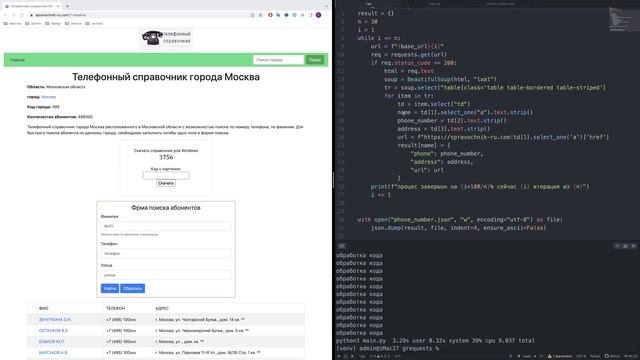Screen dimensions: 640x360
Task: Click the green Поиск button
Action: pos(315,60)
